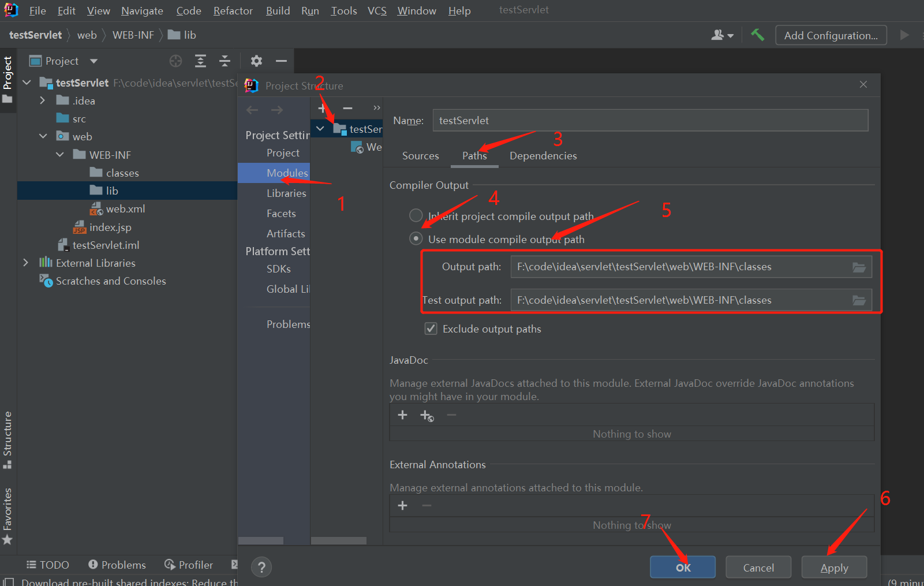Click lib breadcrumb in navigation bar
Screen dimensions: 924x586
pyautogui.click(x=182, y=35)
